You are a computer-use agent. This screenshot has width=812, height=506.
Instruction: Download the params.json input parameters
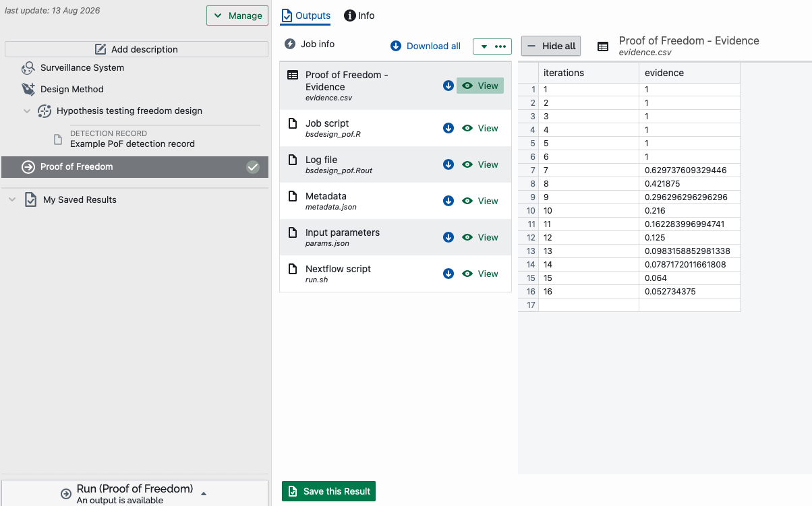coord(448,237)
